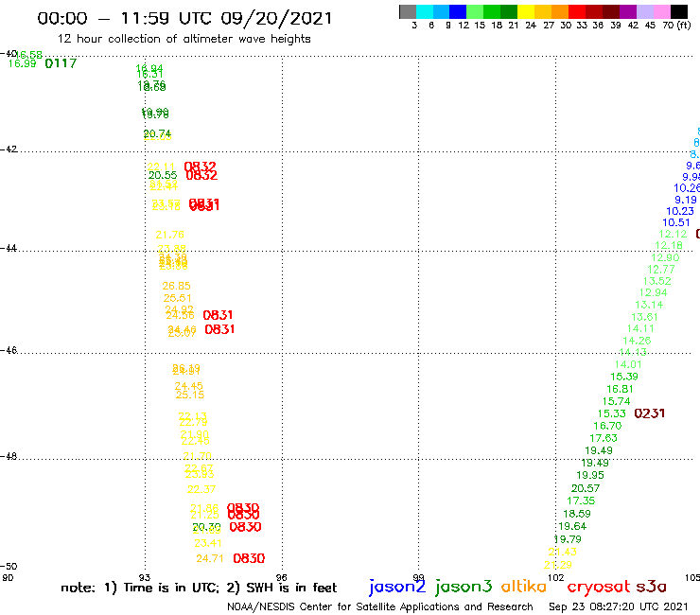Click the black swatch at the scale end
700x615 pixels.
tap(679, 11)
